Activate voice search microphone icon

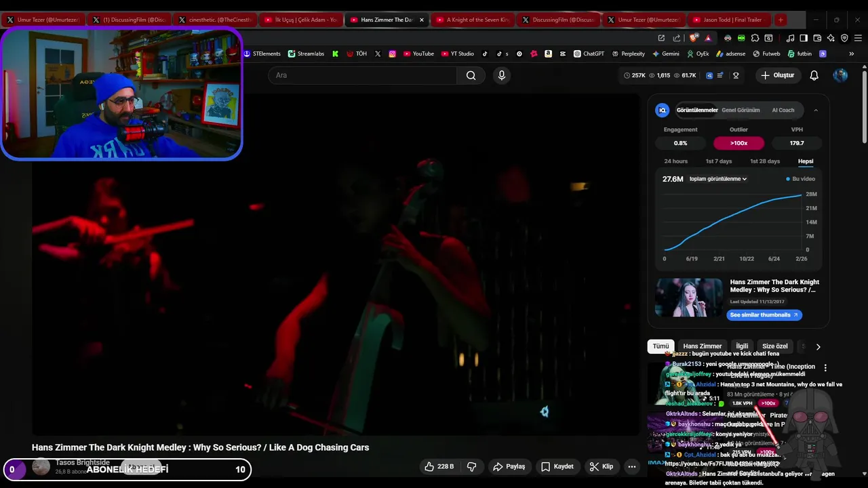(x=502, y=75)
